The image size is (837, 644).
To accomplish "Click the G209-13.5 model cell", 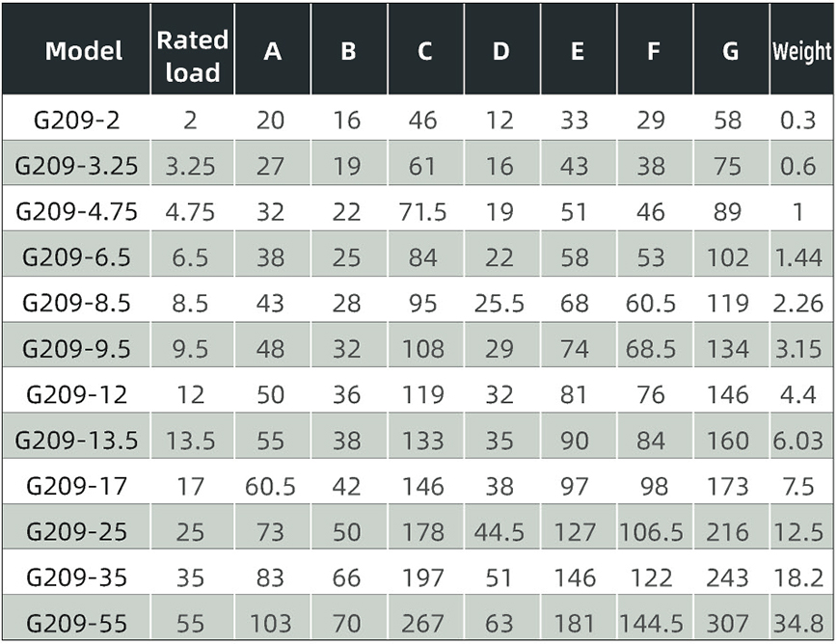I will (76, 441).
